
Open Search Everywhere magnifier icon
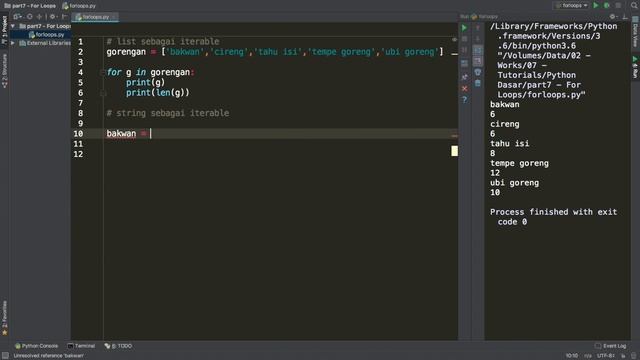pyautogui.click(x=634, y=6)
